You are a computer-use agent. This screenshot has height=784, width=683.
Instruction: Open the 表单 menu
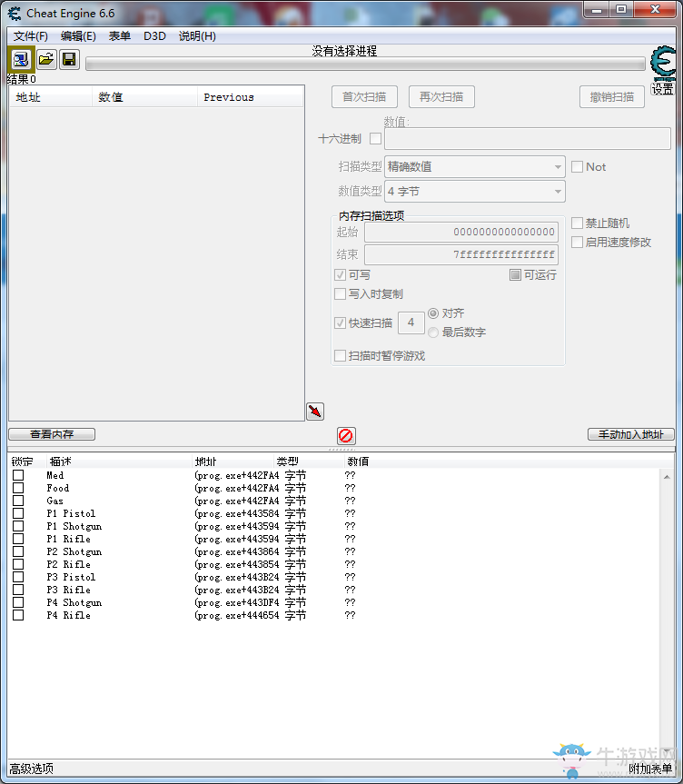(x=120, y=36)
